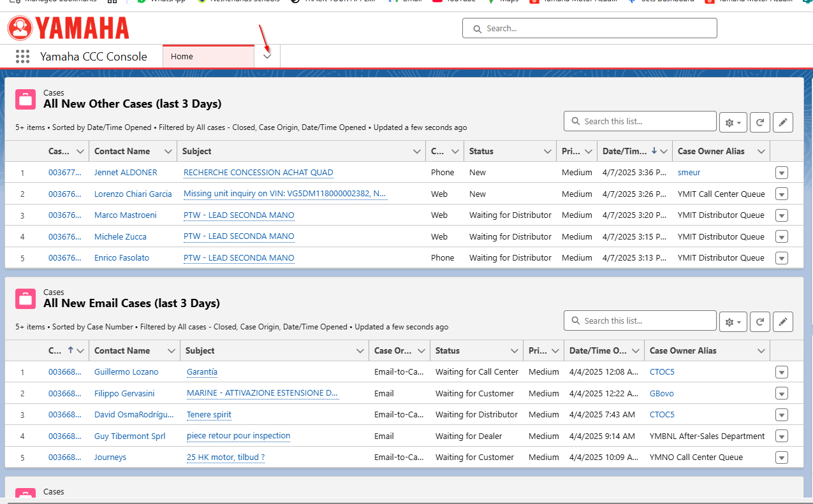Screen dimensions: 813x504
Task: Click Search this list in All New Email Cases
Action: 640,320
